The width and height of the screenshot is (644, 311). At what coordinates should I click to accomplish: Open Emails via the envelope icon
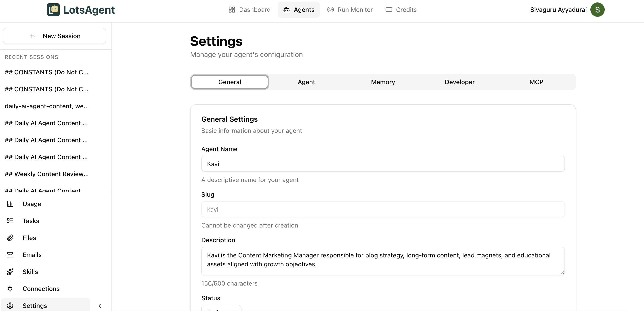pyautogui.click(x=10, y=255)
